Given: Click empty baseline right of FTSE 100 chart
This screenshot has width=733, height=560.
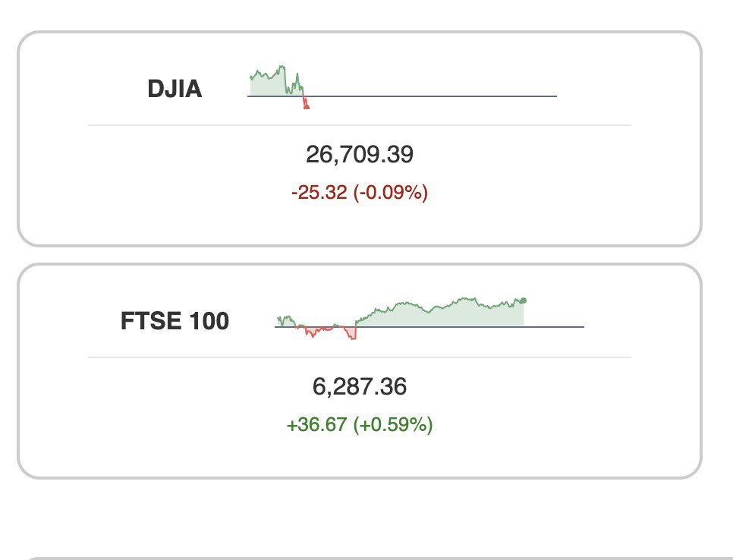Looking at the screenshot, I should pyautogui.click(x=555, y=326).
